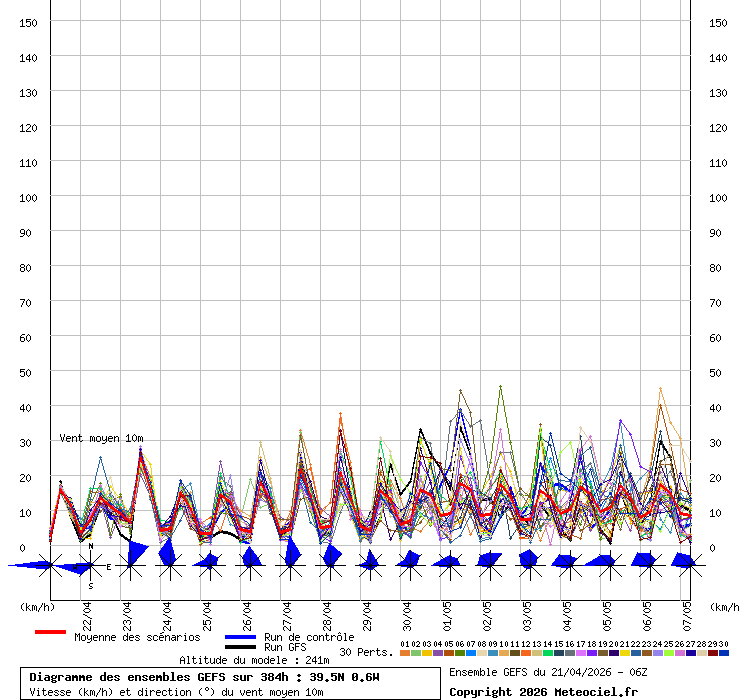Click the blue Run de contrôle legend line
The height and width of the screenshot is (700, 740).
(241, 637)
